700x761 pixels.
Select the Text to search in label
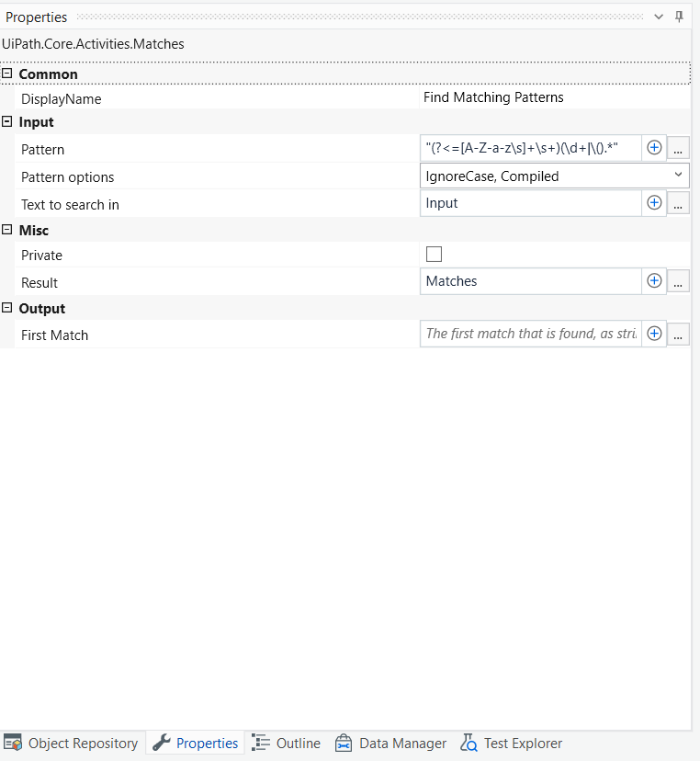70,205
